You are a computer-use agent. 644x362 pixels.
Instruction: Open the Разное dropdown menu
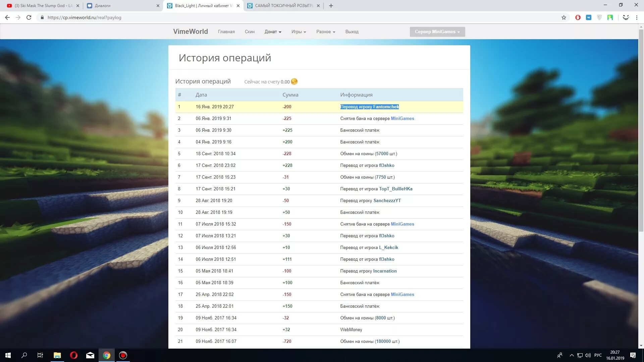pyautogui.click(x=325, y=32)
